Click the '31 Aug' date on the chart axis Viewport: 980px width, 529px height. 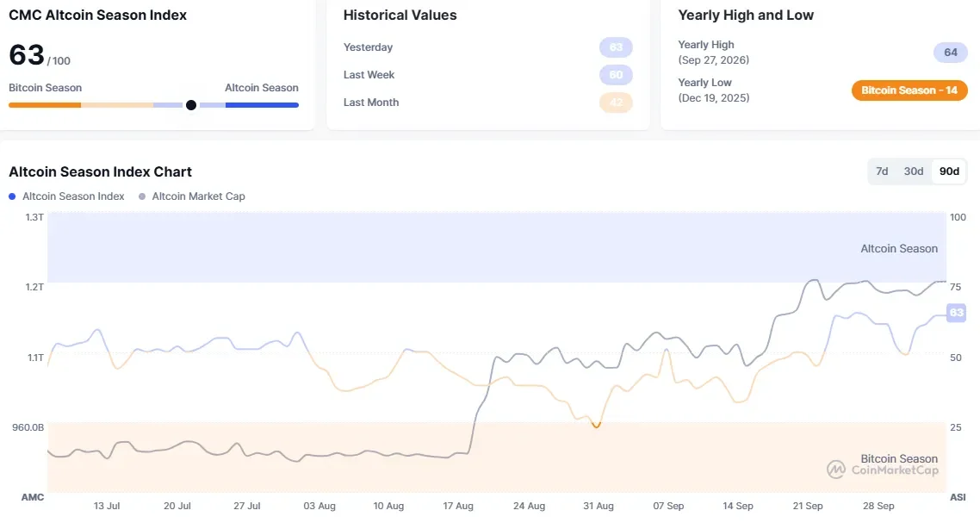pyautogui.click(x=599, y=506)
